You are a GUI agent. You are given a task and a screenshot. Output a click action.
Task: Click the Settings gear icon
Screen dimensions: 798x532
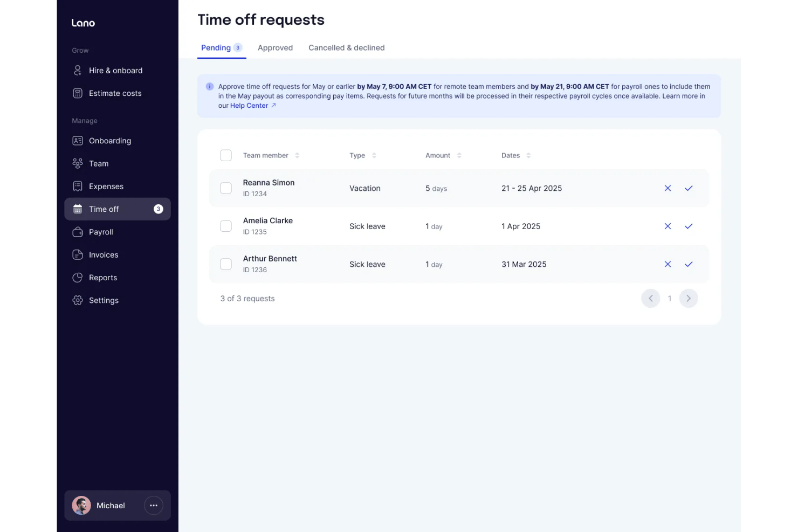pos(78,300)
